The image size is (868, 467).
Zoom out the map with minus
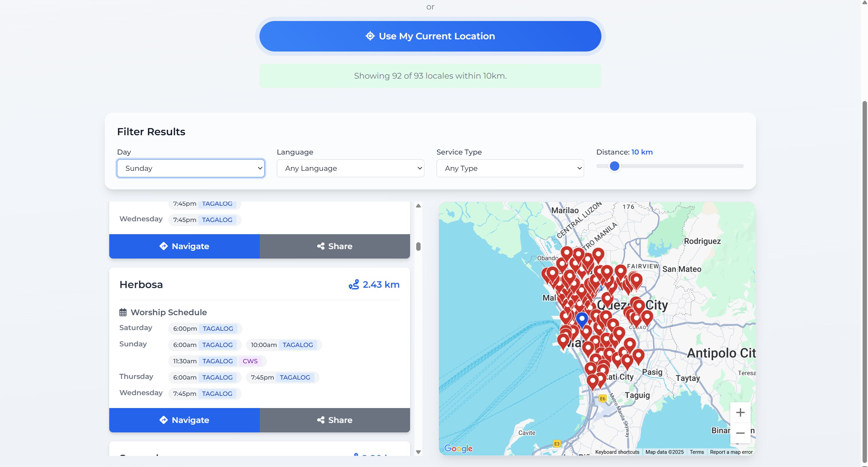pos(740,433)
